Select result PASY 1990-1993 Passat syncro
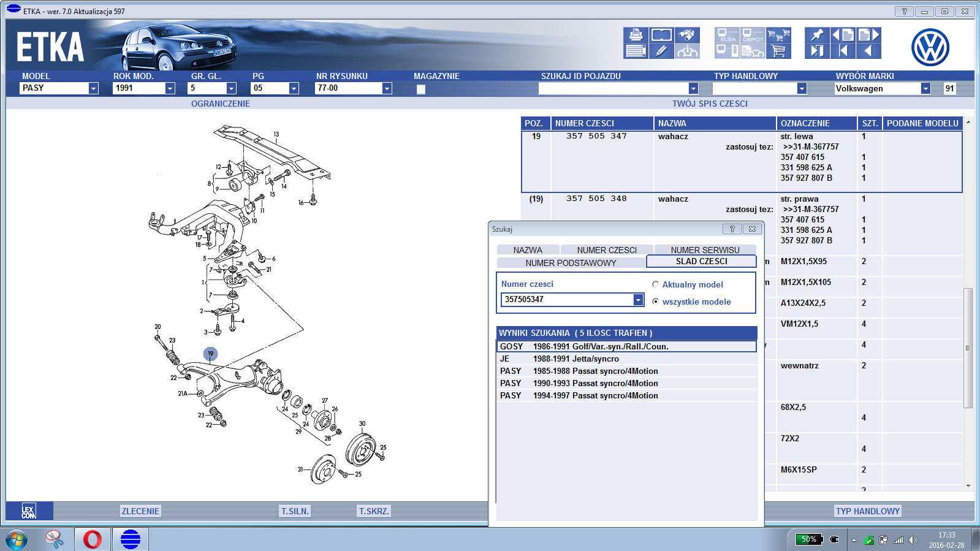980x551 pixels. (626, 383)
